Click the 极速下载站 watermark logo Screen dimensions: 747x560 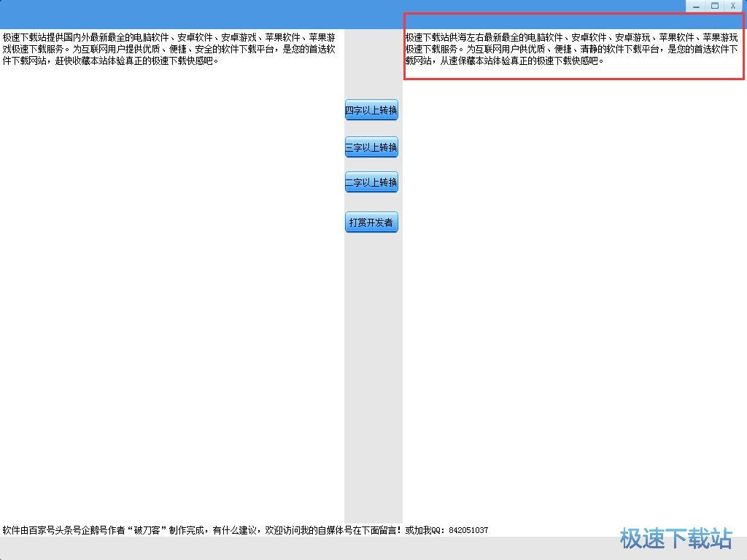click(676, 539)
